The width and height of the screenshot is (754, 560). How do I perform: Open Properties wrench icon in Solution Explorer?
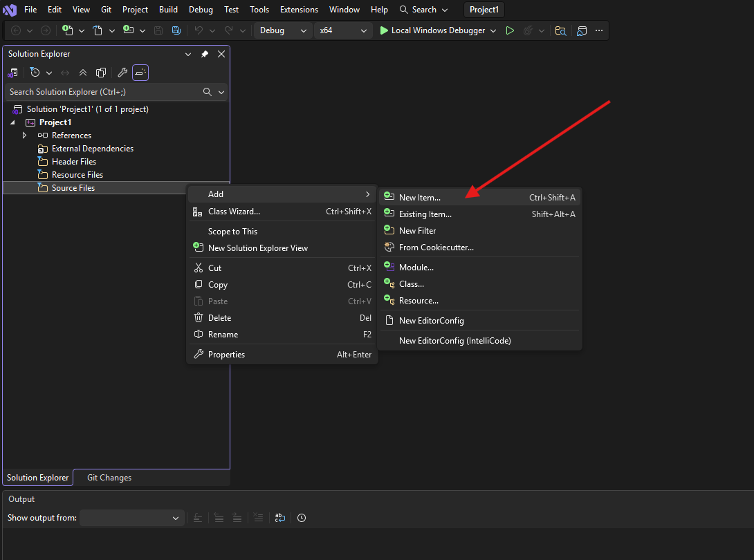point(122,73)
